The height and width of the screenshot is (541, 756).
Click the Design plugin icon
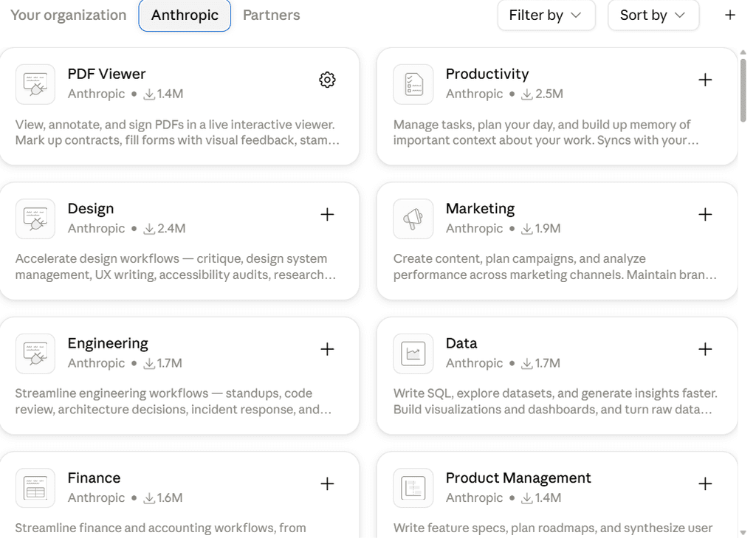click(x=35, y=218)
